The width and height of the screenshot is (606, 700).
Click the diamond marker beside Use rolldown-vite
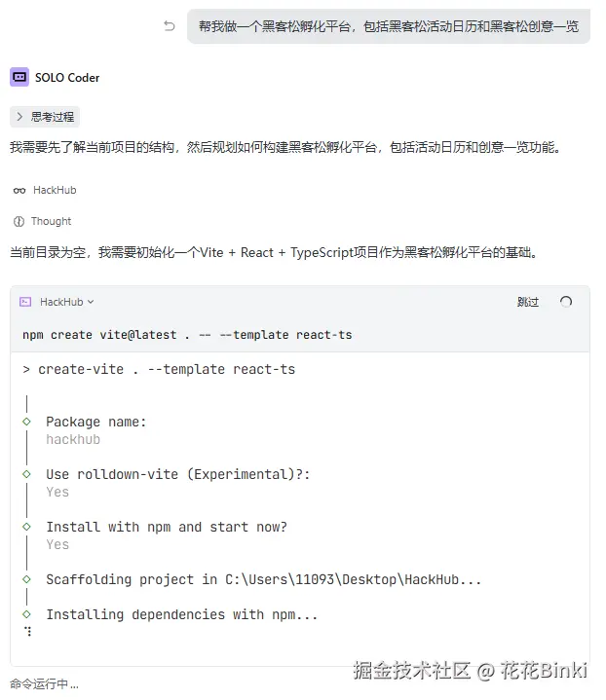tap(27, 474)
